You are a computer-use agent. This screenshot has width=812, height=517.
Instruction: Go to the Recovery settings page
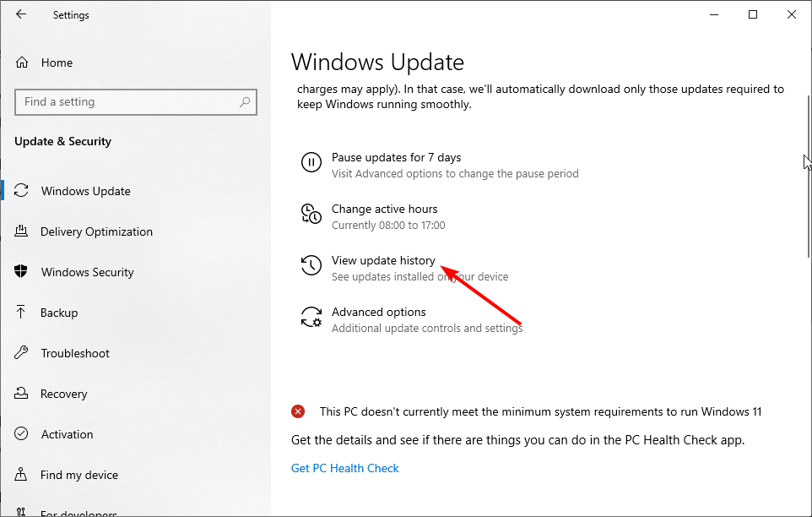(x=63, y=394)
